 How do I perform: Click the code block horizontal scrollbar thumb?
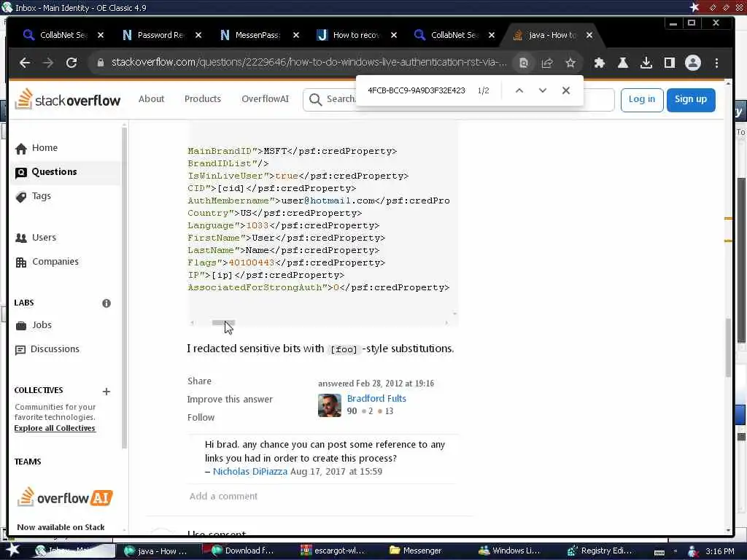[223, 322]
